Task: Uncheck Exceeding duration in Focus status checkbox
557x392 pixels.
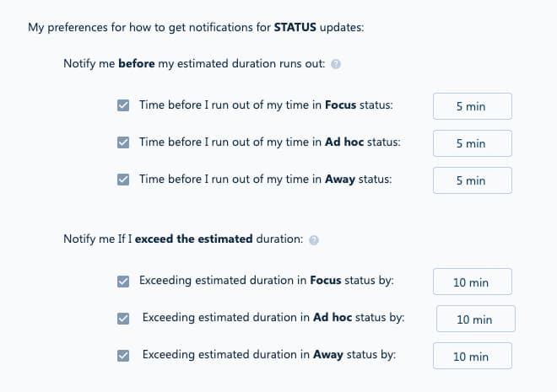Action: tap(123, 282)
